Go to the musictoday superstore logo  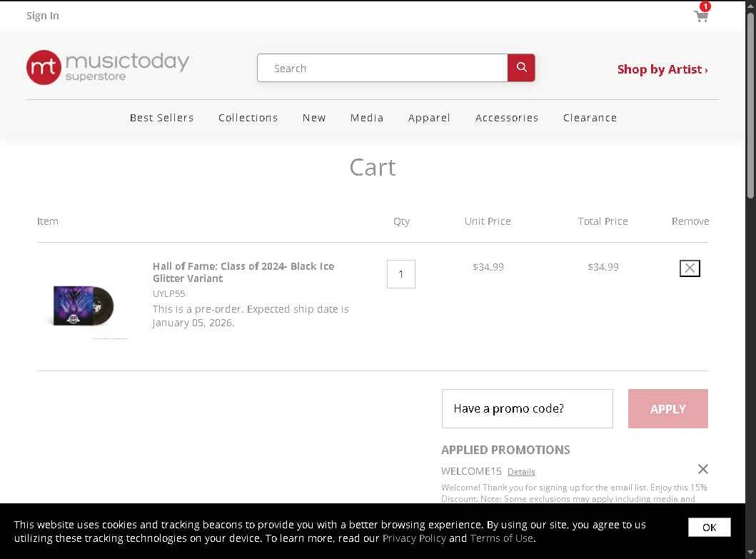point(108,67)
